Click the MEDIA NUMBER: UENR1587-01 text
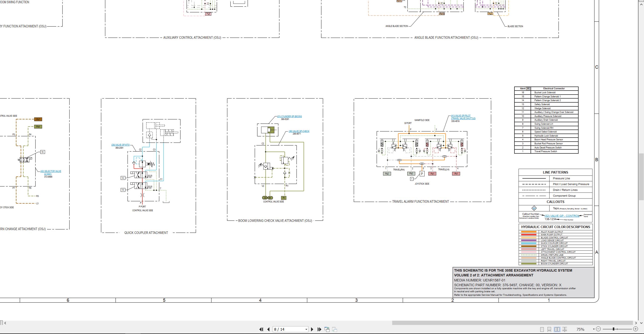 [x=480, y=280]
